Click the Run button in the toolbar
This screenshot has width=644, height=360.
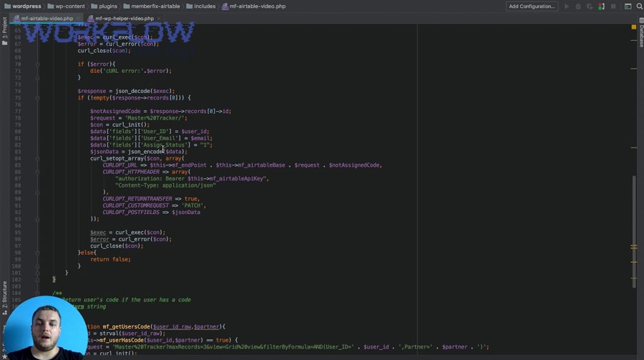pos(567,6)
